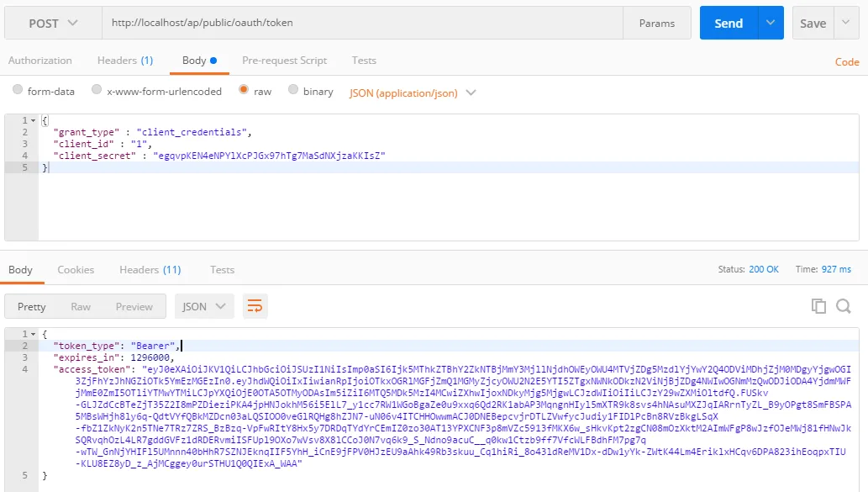Open the Save options dropdown arrow

[847, 23]
